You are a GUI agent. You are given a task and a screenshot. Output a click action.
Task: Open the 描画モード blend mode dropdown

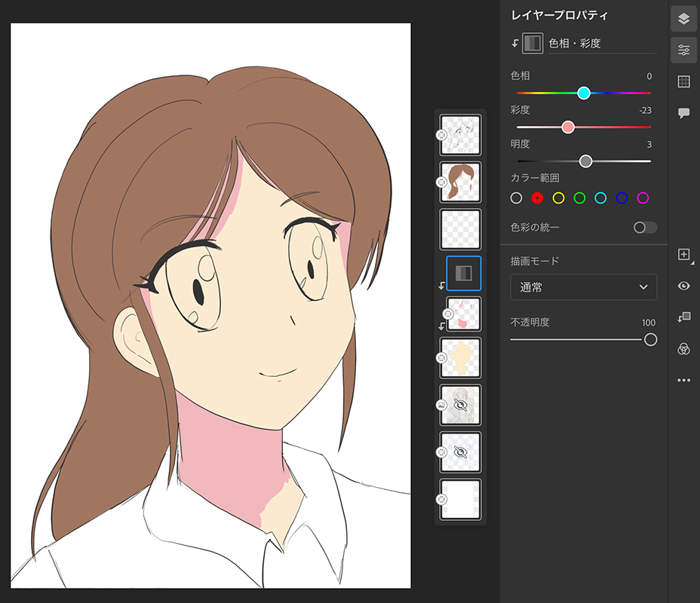pyautogui.click(x=584, y=287)
